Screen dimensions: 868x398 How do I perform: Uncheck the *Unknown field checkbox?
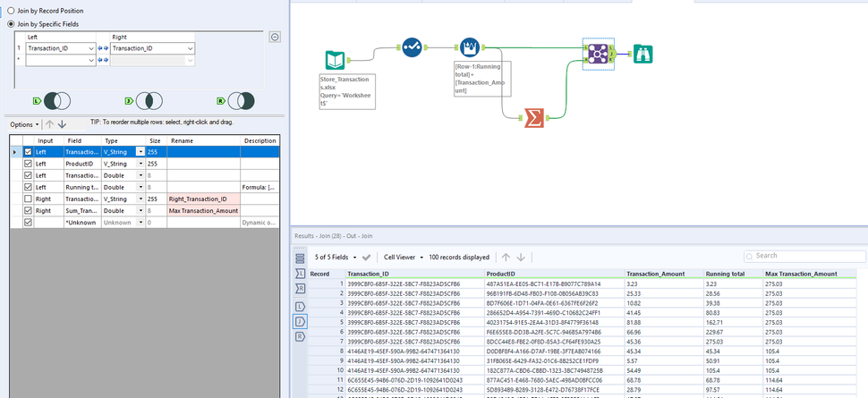pos(29,222)
